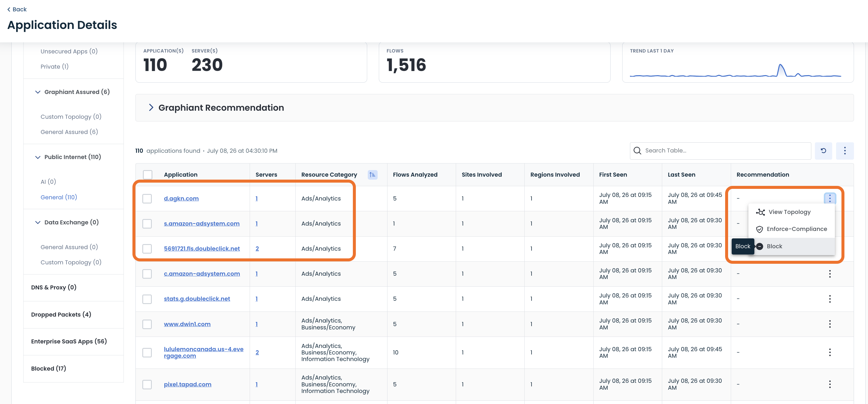868x404 pixels.
Task: Check the pixel.tapad.com row checkbox
Action: click(x=147, y=384)
